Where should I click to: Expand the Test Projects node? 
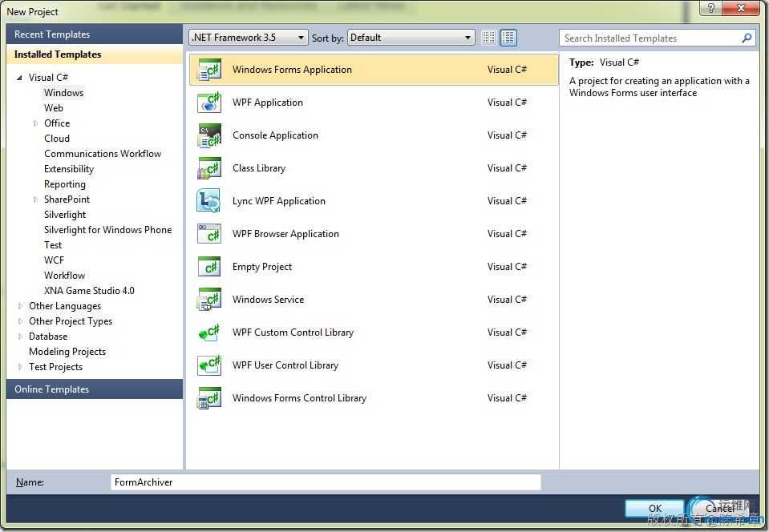[x=20, y=367]
